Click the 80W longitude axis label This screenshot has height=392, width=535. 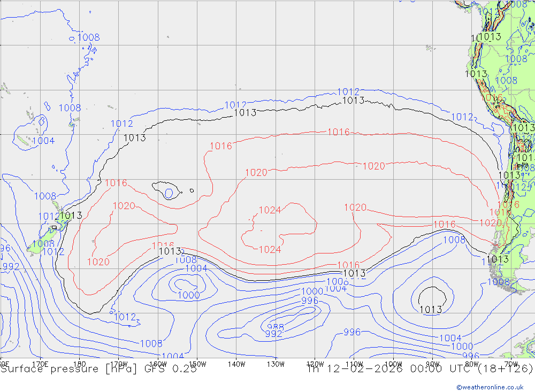(472, 364)
